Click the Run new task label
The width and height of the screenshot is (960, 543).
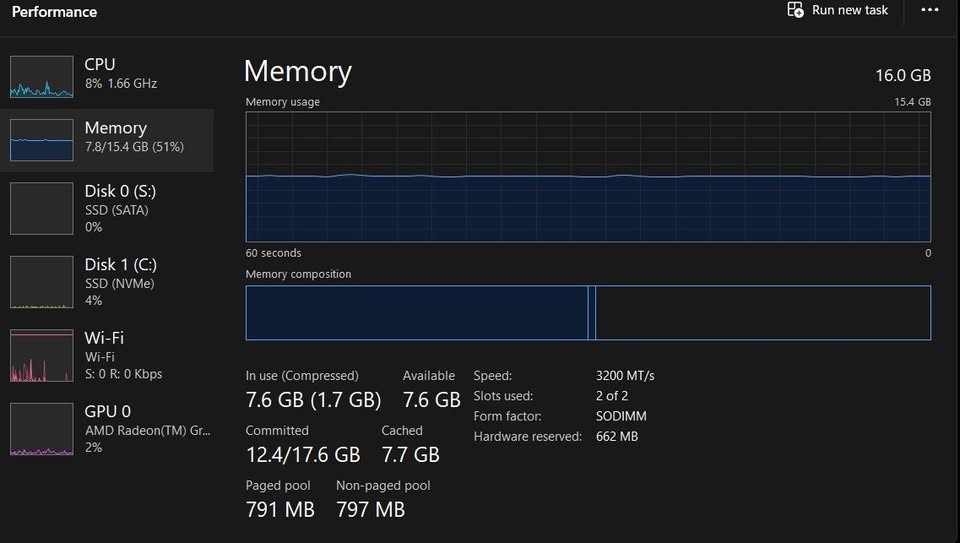point(850,10)
